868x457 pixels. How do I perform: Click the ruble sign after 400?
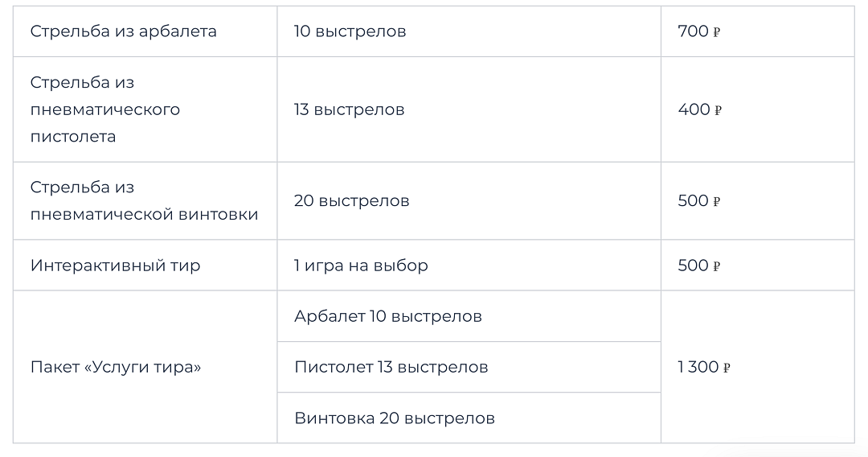(x=719, y=110)
